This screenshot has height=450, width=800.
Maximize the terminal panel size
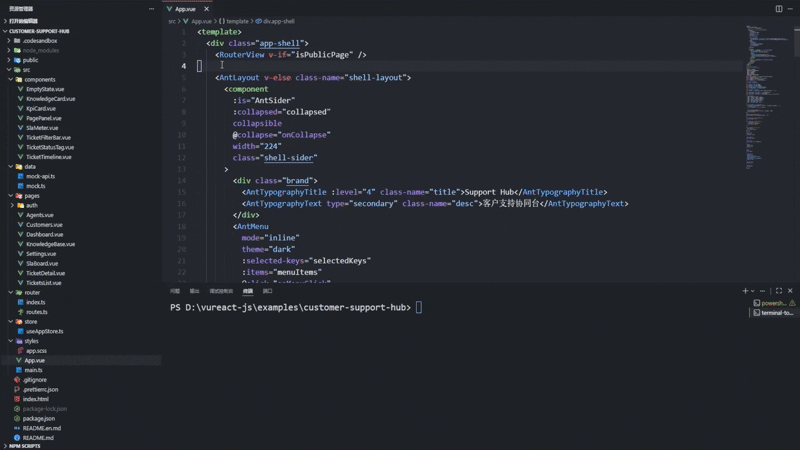[779, 291]
